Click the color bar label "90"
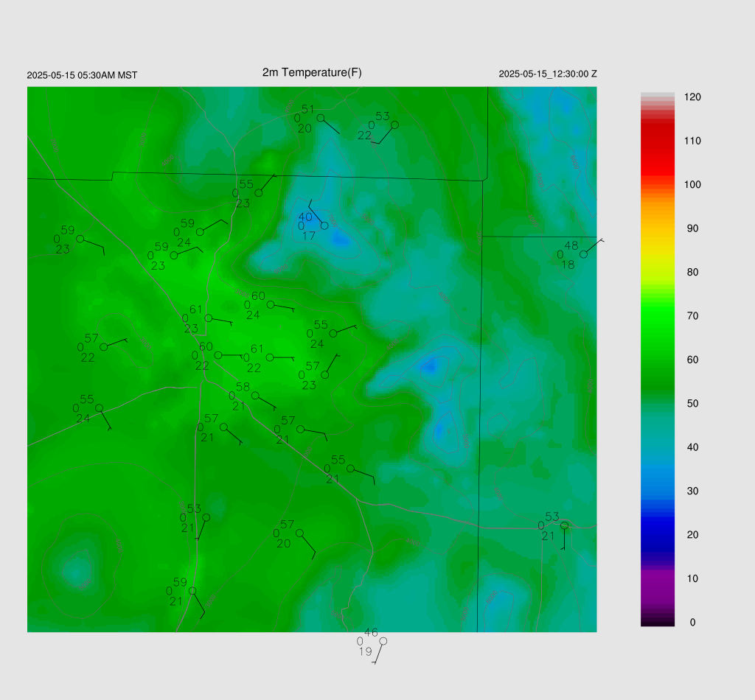Image resolution: width=755 pixels, height=700 pixels. tap(692, 228)
